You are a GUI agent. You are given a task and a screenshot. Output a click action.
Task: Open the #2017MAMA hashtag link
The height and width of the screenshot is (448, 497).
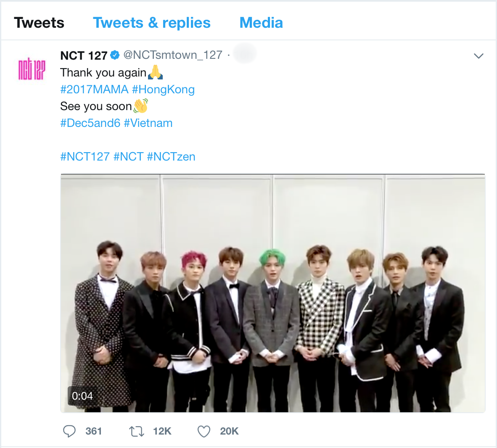(x=94, y=90)
